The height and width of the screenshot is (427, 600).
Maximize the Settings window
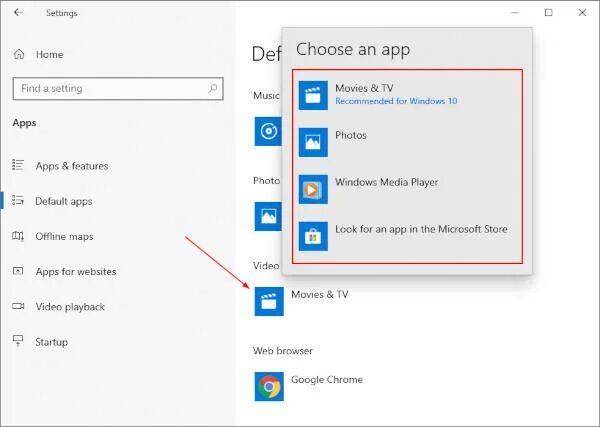(548, 13)
